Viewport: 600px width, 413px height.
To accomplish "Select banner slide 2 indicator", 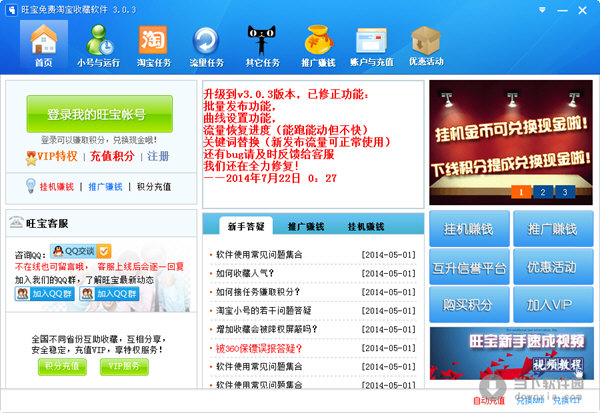I will pyautogui.click(x=543, y=192).
